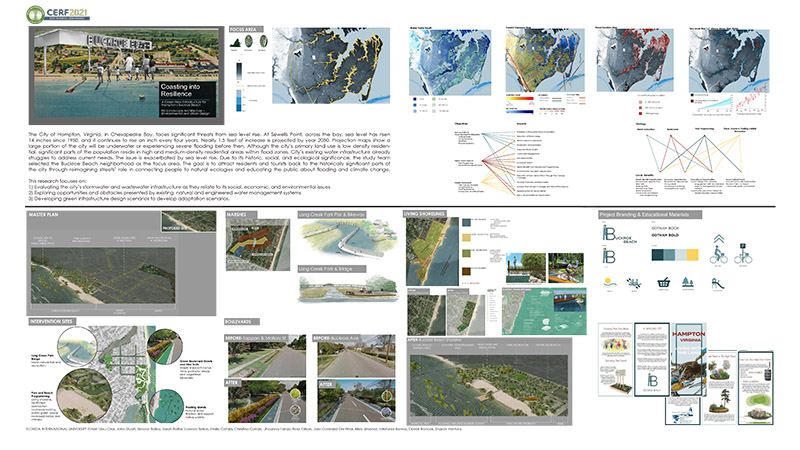The height and width of the screenshot is (450, 800).
Task: Click the 'GOTHAM BOLD' font label
Action: (x=665, y=235)
